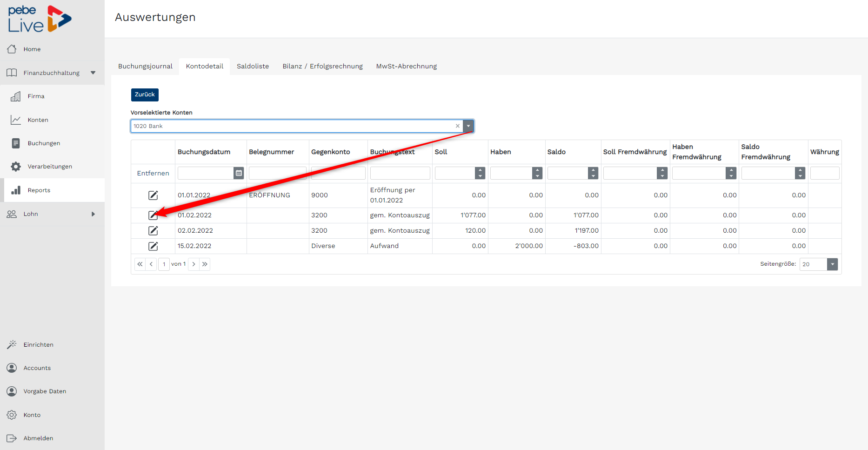Screen dimensions: 868x450
Task: Go to the next results page
Action: [x=194, y=264]
